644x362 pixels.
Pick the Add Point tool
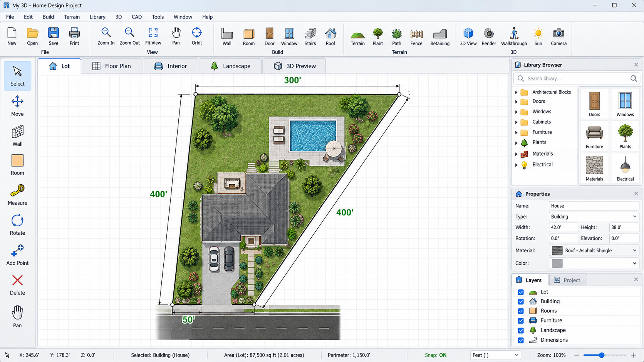tap(17, 255)
